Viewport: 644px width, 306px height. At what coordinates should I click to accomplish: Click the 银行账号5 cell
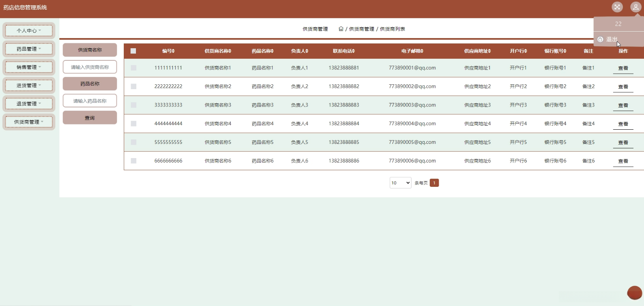tap(556, 143)
